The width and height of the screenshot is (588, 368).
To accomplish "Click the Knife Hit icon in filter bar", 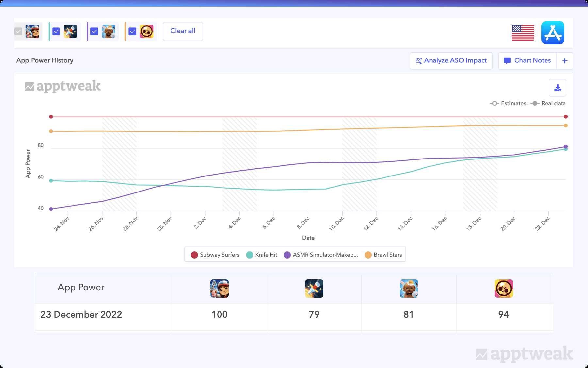I will click(x=70, y=31).
